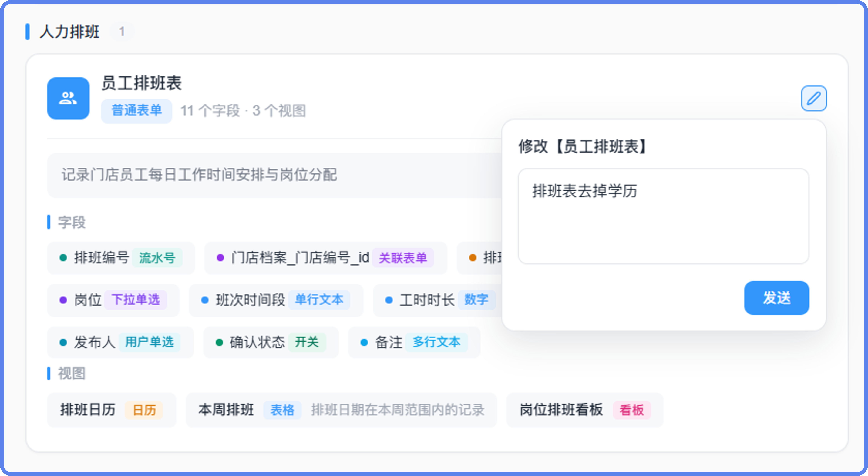Click the 排班日期在本周范围内的记录 description
868x476 pixels.
point(398,410)
